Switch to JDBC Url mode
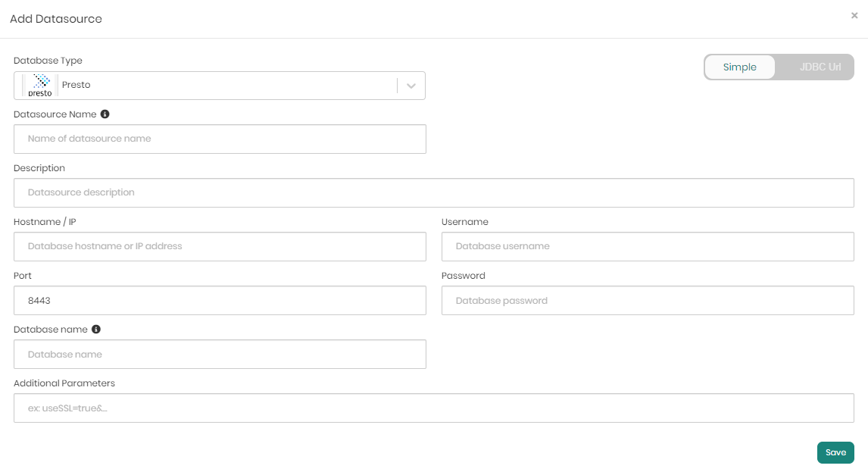Image resolution: width=868 pixels, height=475 pixels. (820, 67)
